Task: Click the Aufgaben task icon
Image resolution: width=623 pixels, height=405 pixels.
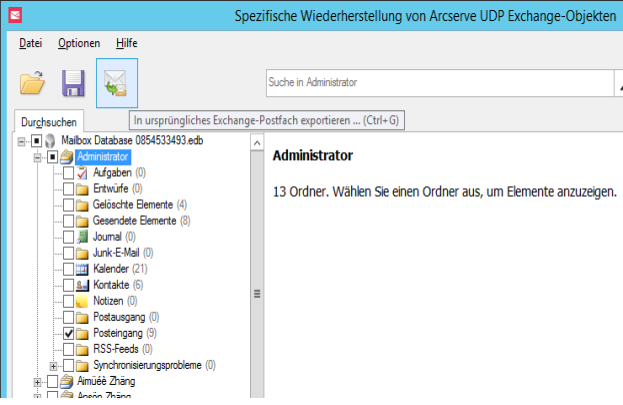Action: [82, 173]
